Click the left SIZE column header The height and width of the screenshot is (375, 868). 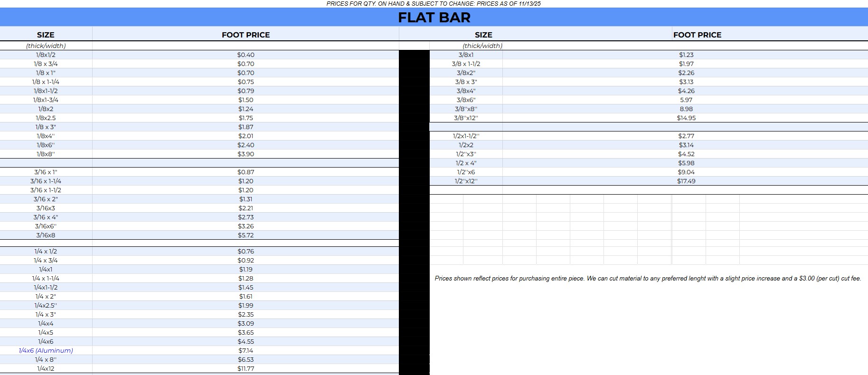tap(46, 35)
